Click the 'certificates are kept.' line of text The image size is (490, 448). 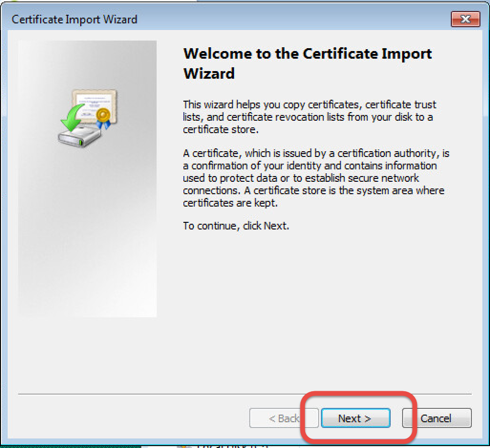pos(230,203)
